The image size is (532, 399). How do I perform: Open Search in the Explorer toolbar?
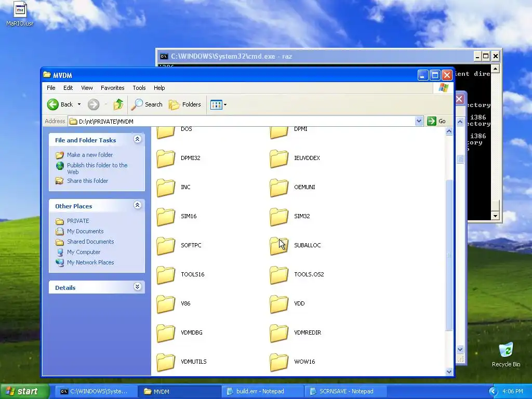click(x=147, y=104)
